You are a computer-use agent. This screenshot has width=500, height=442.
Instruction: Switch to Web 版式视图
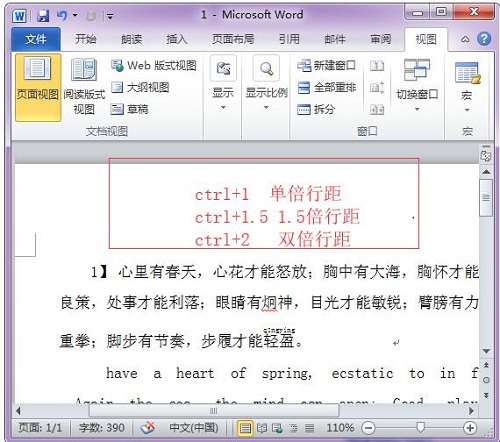coord(154,66)
